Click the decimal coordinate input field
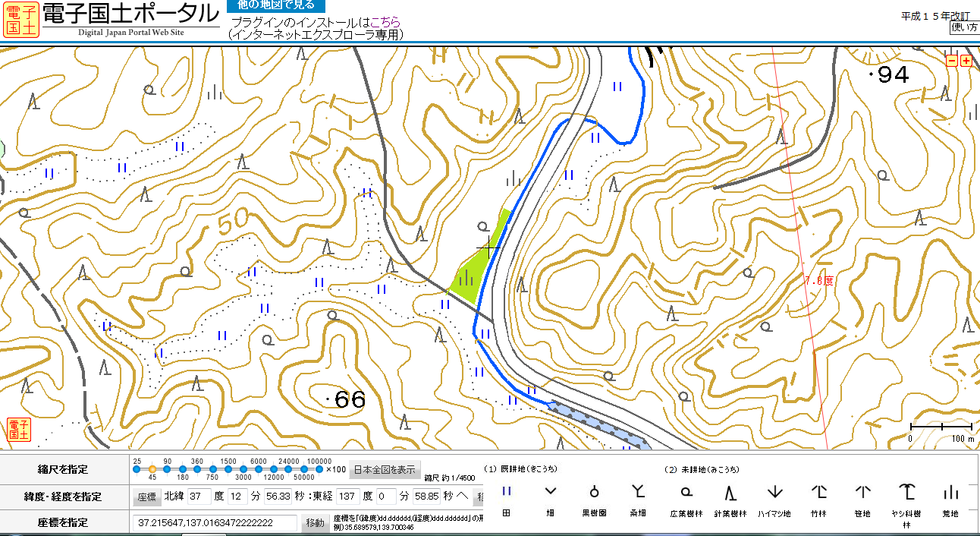Image resolution: width=980 pixels, height=536 pixels. coord(215,523)
